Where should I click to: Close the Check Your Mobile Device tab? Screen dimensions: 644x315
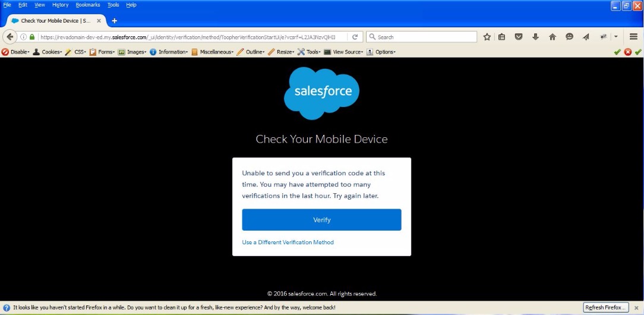[x=99, y=21]
